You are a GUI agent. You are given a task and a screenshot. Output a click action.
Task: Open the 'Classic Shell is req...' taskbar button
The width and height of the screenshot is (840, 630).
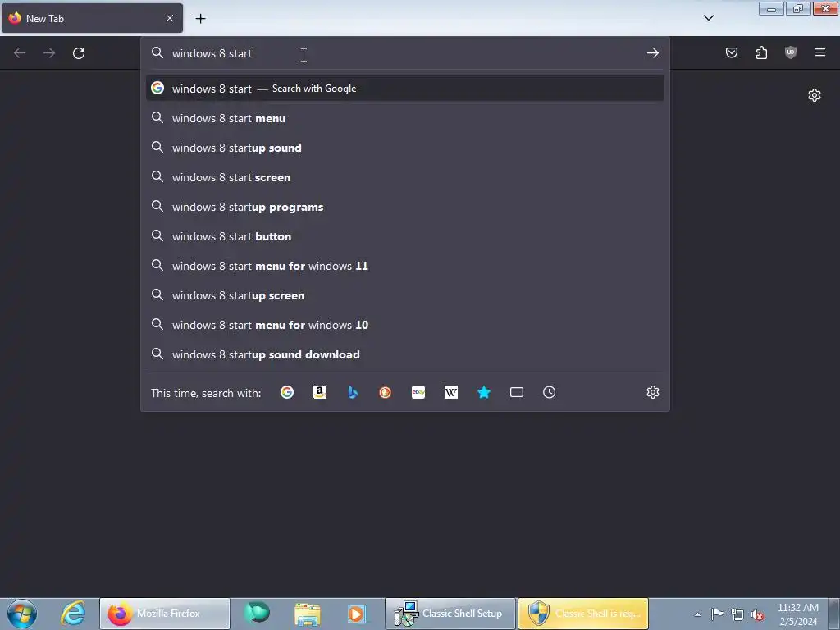click(x=583, y=614)
